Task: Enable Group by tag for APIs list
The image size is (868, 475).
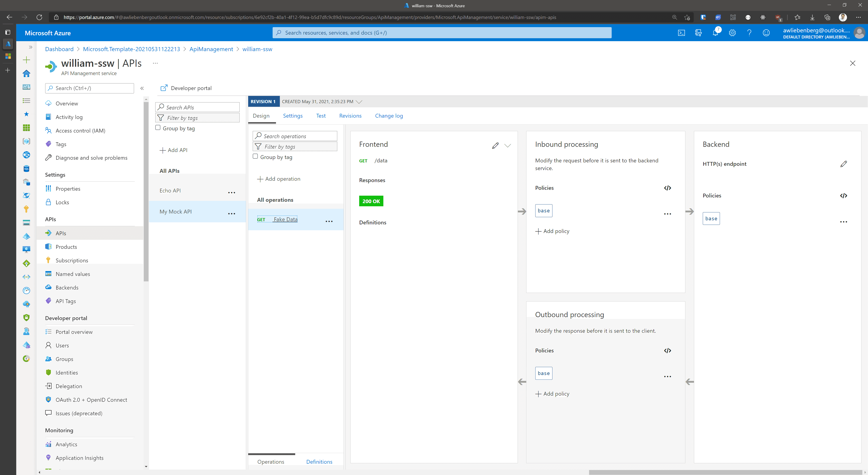Action: pyautogui.click(x=158, y=128)
